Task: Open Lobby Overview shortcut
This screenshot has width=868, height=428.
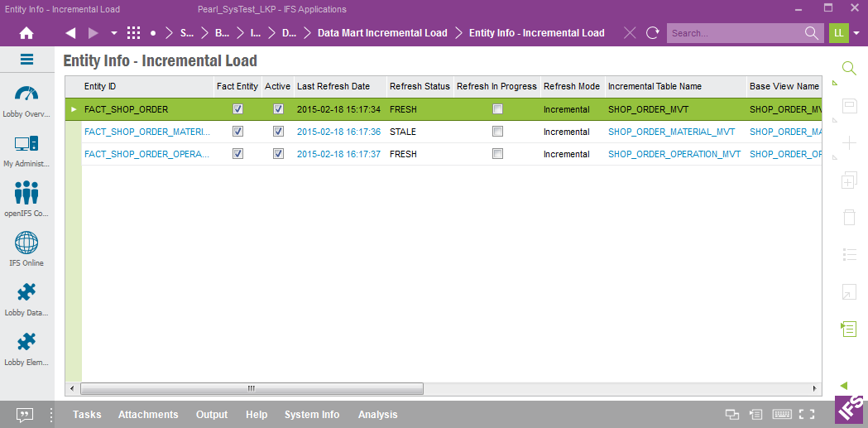Action: click(26, 102)
